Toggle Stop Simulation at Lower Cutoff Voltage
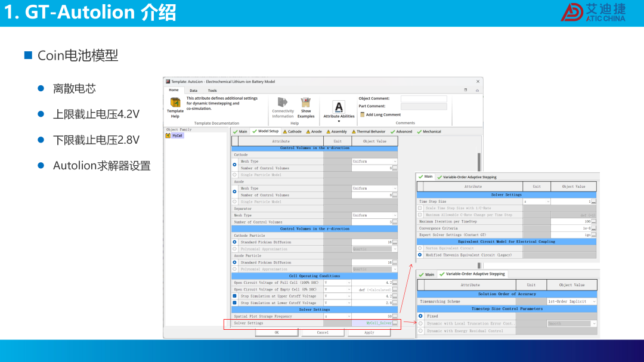The image size is (644, 362). click(x=234, y=303)
